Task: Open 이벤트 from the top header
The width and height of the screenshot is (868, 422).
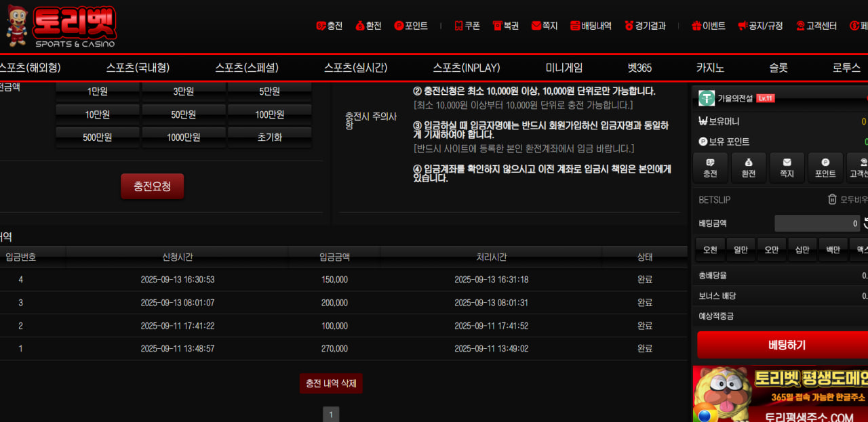Action: [x=708, y=26]
